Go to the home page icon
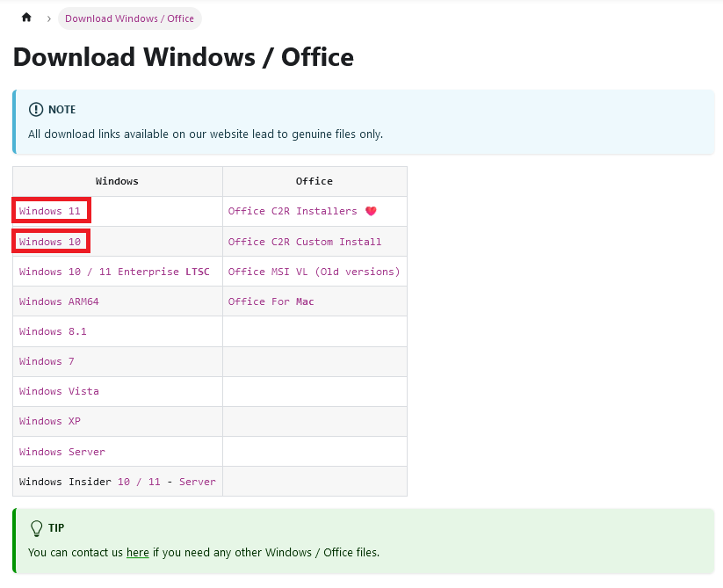Image resolution: width=723 pixels, height=588 pixels. tap(26, 18)
